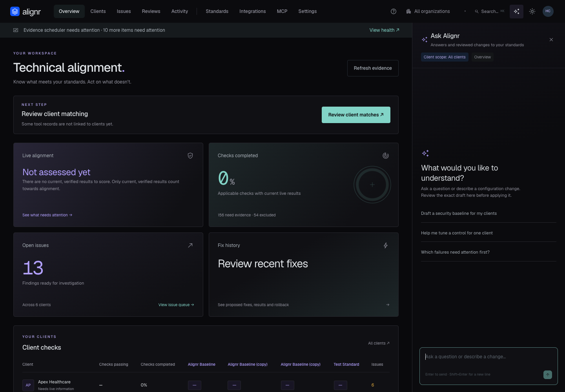Open the All clients link
The width and height of the screenshot is (565, 392).
379,343
